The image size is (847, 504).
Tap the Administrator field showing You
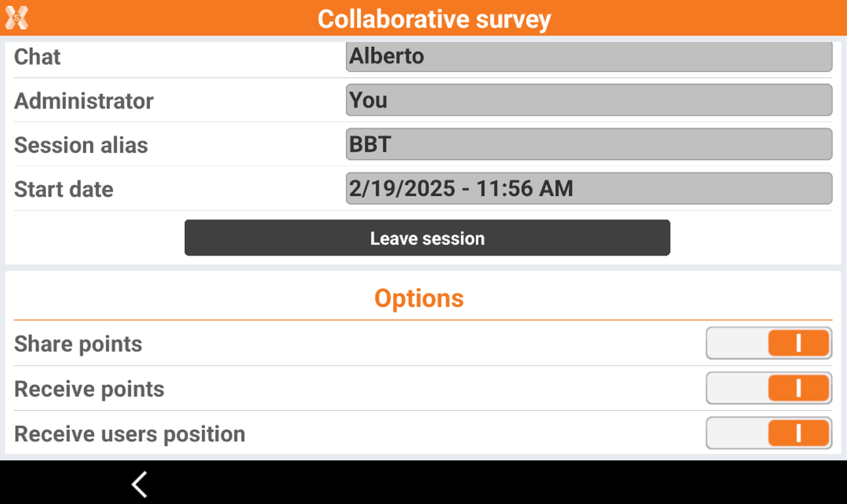coord(589,101)
